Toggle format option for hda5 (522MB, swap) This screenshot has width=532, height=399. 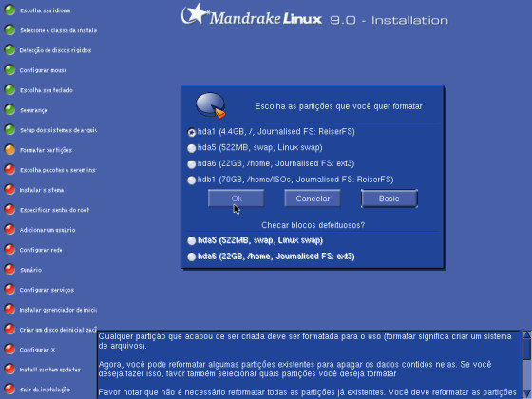pos(191,148)
